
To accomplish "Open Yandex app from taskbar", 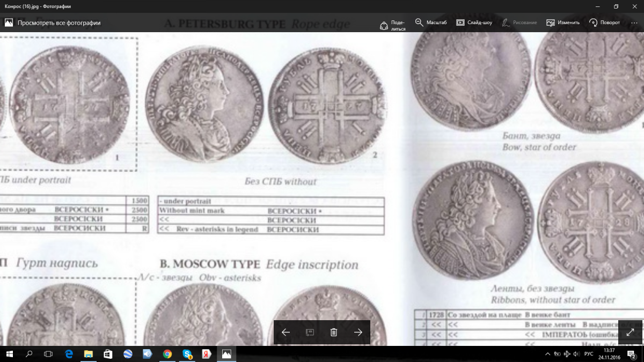I will [x=207, y=354].
